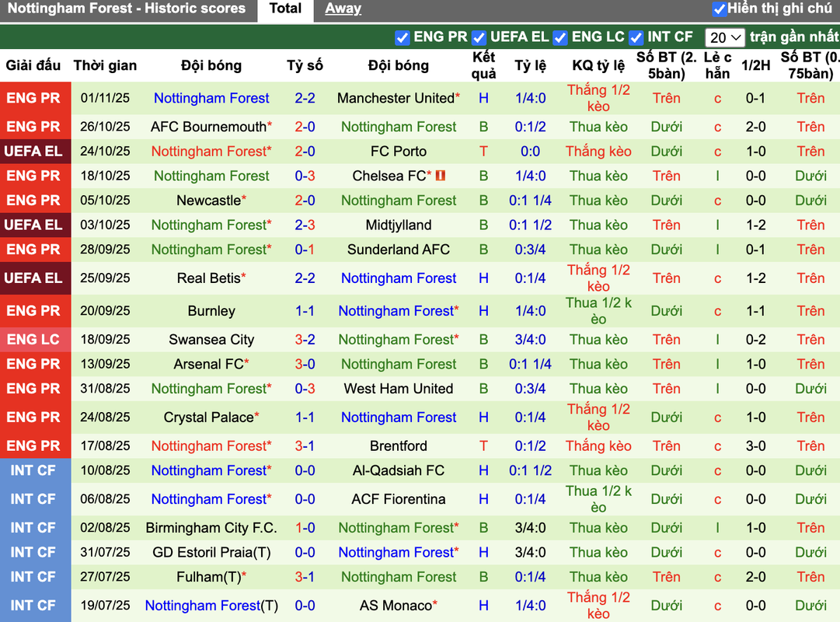Image resolution: width=840 pixels, height=622 pixels.
Task: Switch to the Total tab
Action: (285, 9)
